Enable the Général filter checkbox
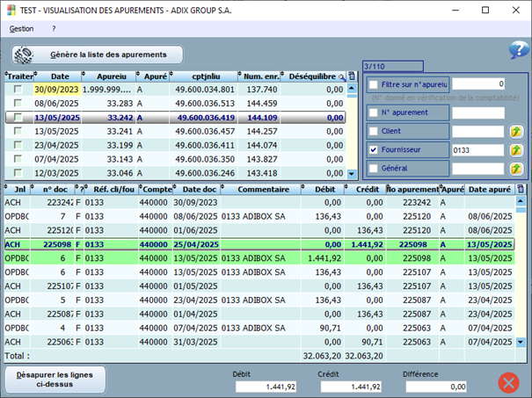The width and height of the screenshot is (532, 398). 373,168
